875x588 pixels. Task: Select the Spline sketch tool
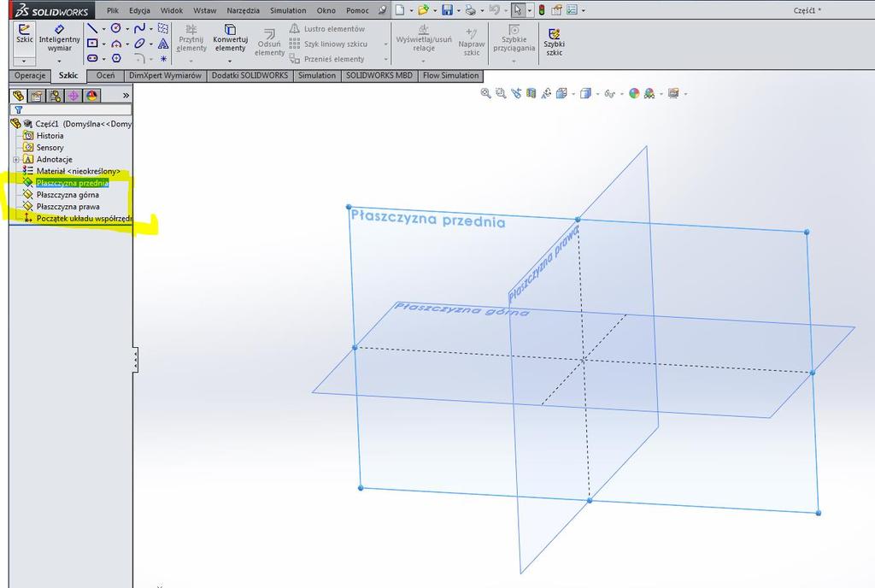pos(139,28)
